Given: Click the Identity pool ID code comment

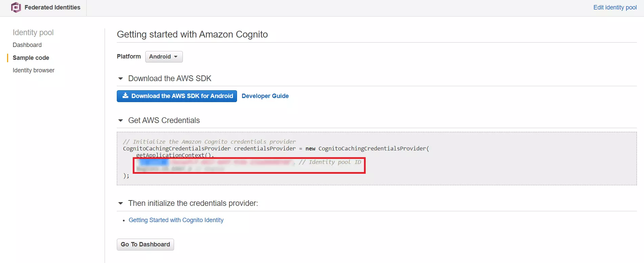Looking at the screenshot, I should (330, 162).
